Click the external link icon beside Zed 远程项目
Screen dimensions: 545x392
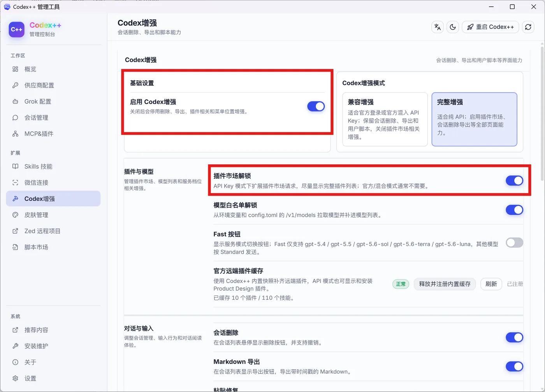[x=15, y=231]
